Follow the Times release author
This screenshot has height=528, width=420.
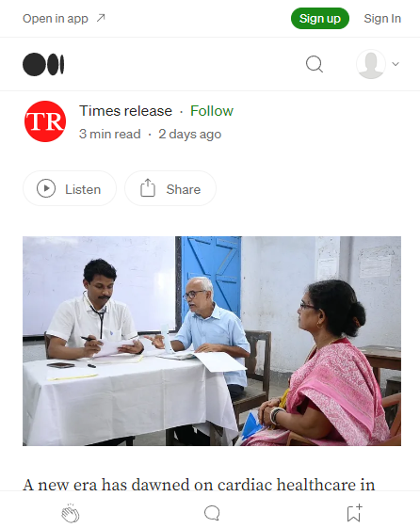[212, 111]
